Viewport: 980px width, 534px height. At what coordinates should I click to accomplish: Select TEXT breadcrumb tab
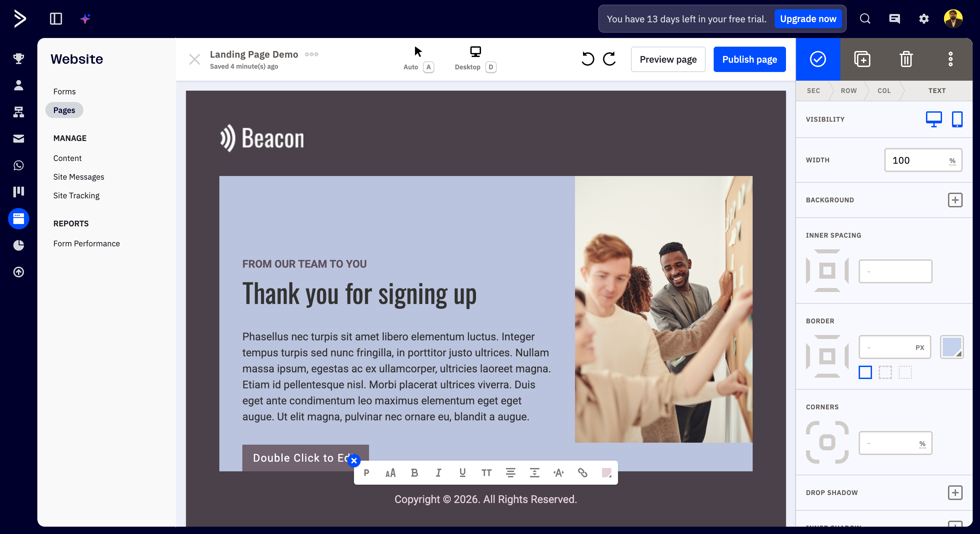coord(937,91)
